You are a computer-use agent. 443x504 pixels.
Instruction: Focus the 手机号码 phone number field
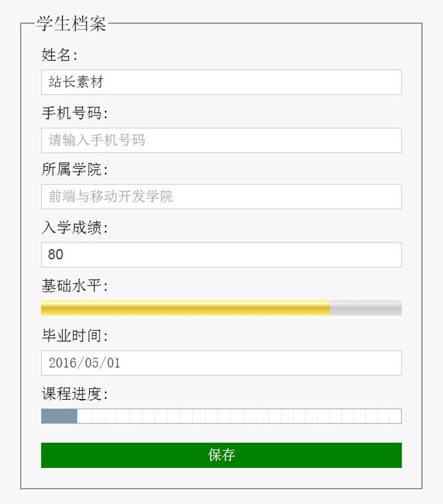click(221, 140)
